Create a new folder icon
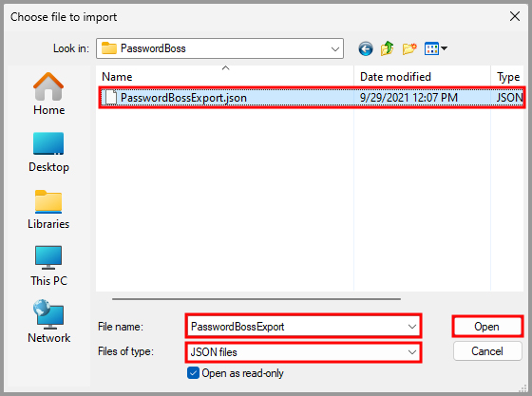 [x=409, y=48]
